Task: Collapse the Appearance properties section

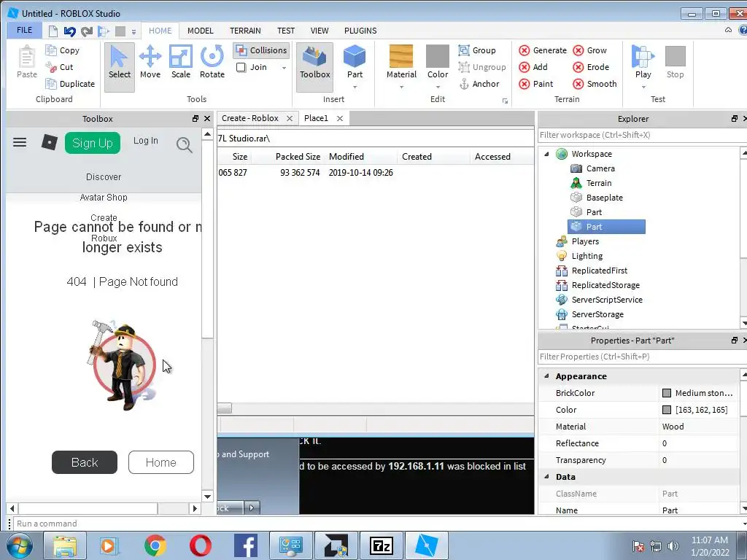Action: coord(547,376)
